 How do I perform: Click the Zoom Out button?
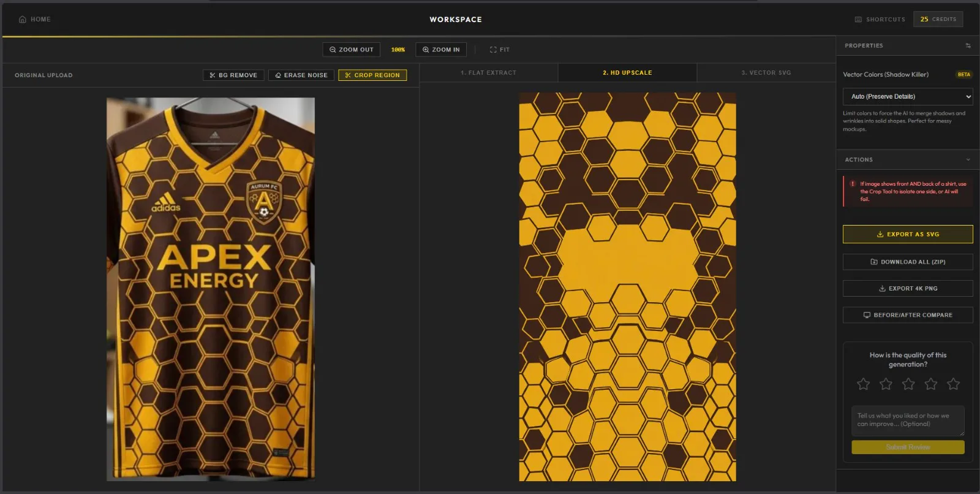click(352, 50)
